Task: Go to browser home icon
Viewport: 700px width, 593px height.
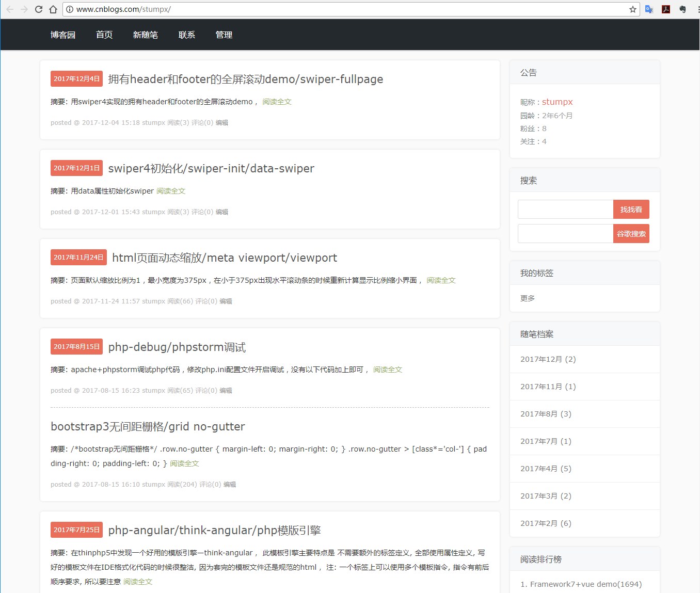Action: coord(53,9)
